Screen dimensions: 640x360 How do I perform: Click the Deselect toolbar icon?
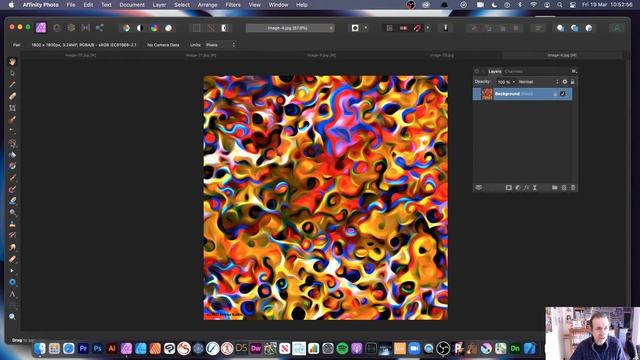pyautogui.click(x=211, y=28)
